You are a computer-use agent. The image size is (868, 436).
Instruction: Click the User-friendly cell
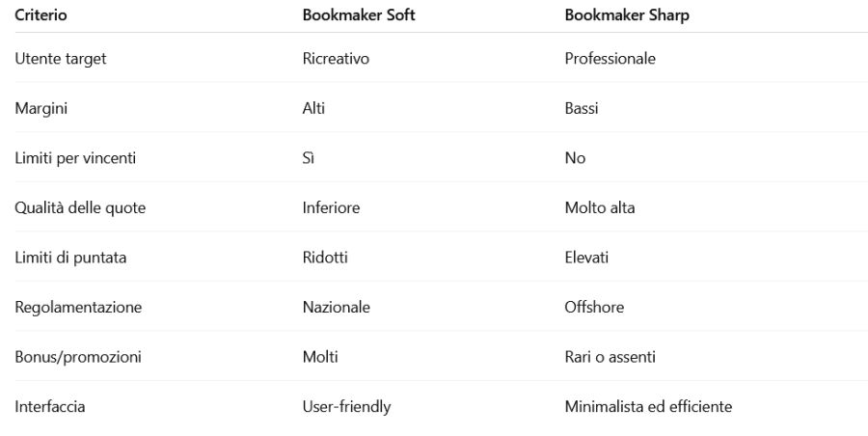coord(346,407)
